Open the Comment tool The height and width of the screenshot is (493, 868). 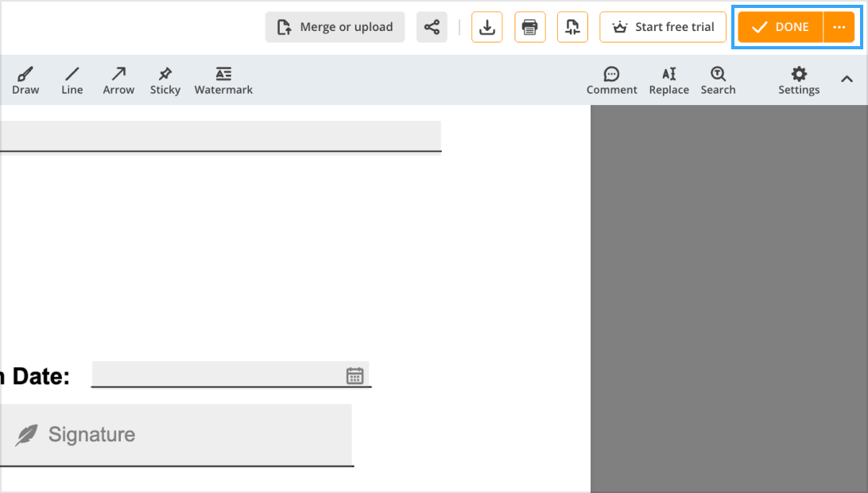[611, 79]
